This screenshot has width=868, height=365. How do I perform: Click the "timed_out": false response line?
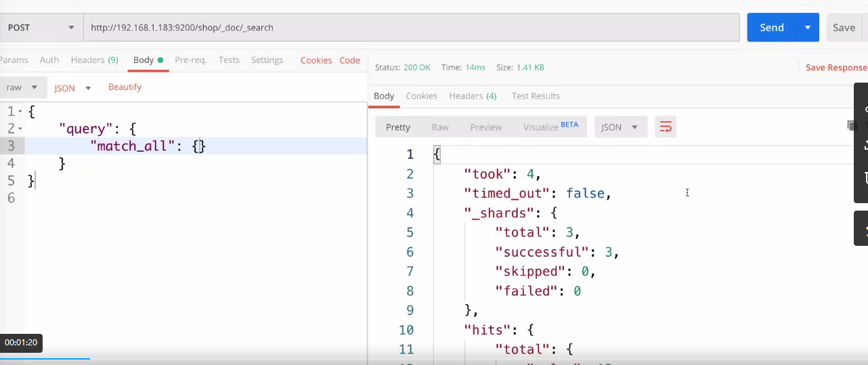[538, 194]
